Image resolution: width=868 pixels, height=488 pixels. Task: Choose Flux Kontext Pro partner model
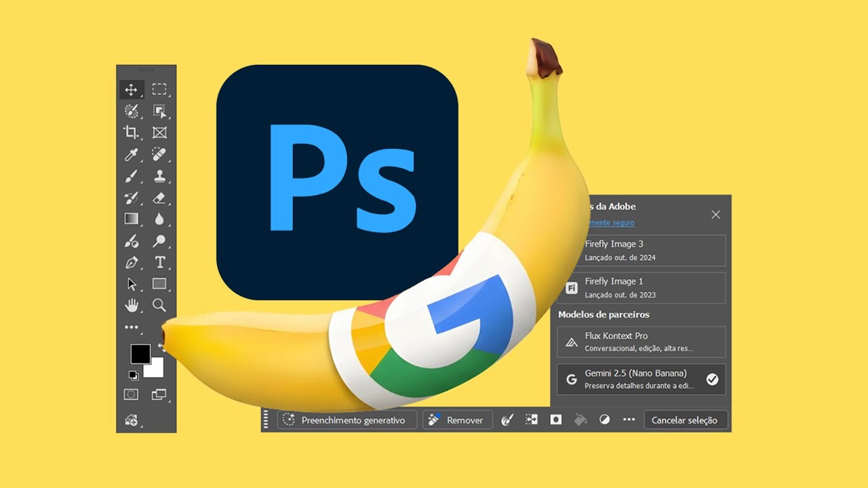641,342
